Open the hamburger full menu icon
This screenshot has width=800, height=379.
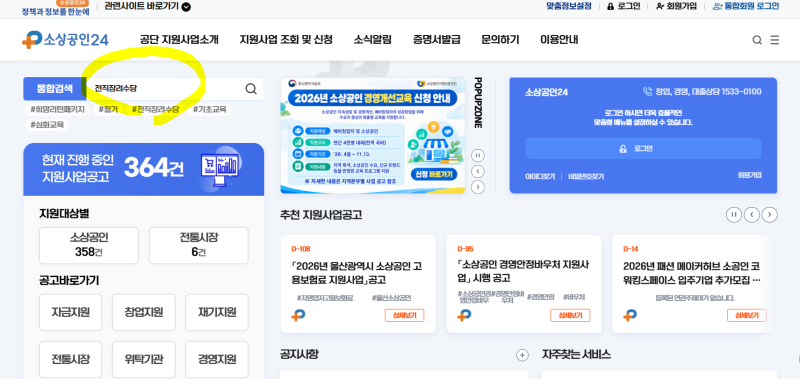pyautogui.click(x=774, y=40)
